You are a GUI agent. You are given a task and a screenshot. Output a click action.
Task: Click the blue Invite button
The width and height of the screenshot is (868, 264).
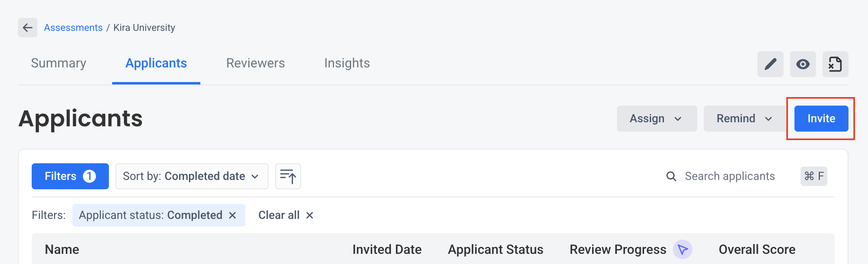pos(821,119)
